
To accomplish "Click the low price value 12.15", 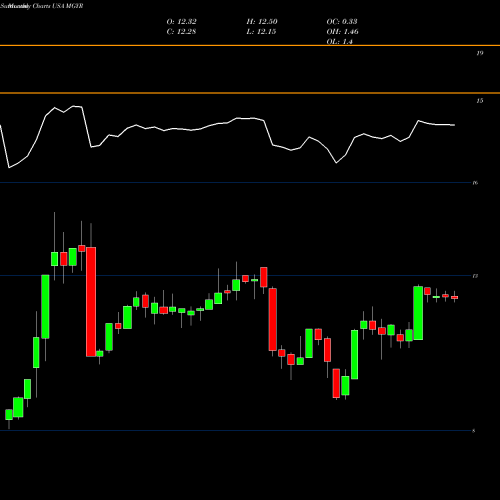I will point(267,32).
